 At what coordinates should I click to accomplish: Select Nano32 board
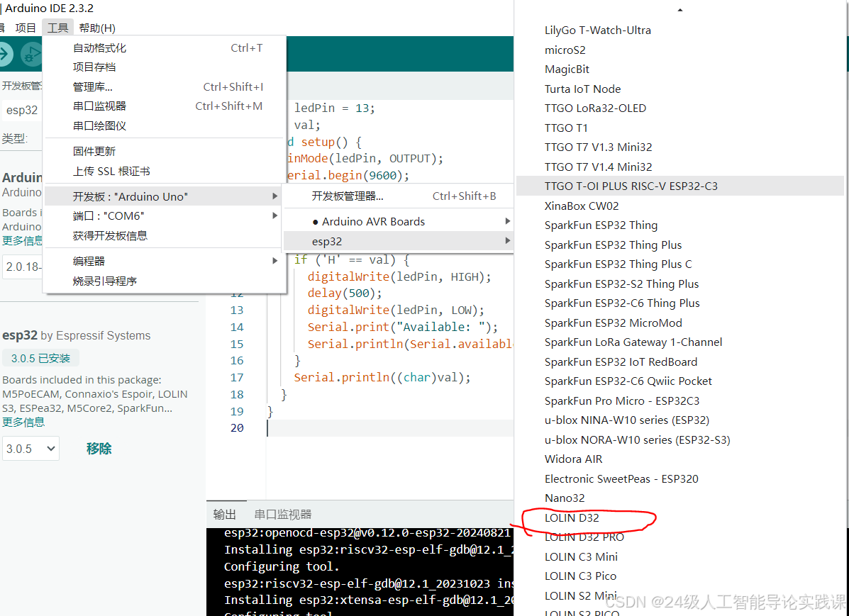pos(679,498)
